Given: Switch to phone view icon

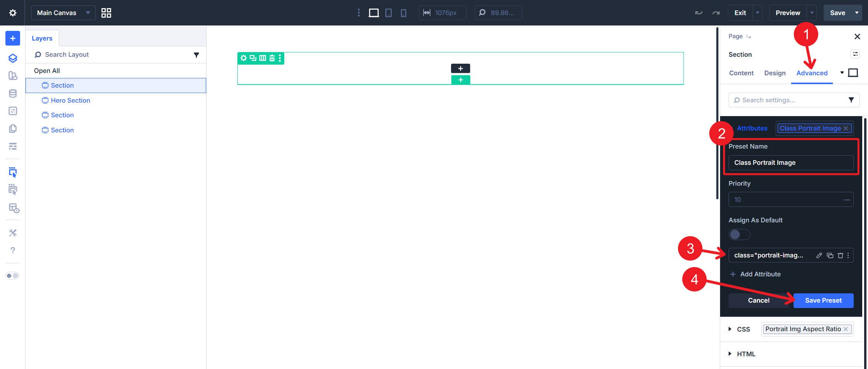Looking at the screenshot, I should (x=403, y=13).
